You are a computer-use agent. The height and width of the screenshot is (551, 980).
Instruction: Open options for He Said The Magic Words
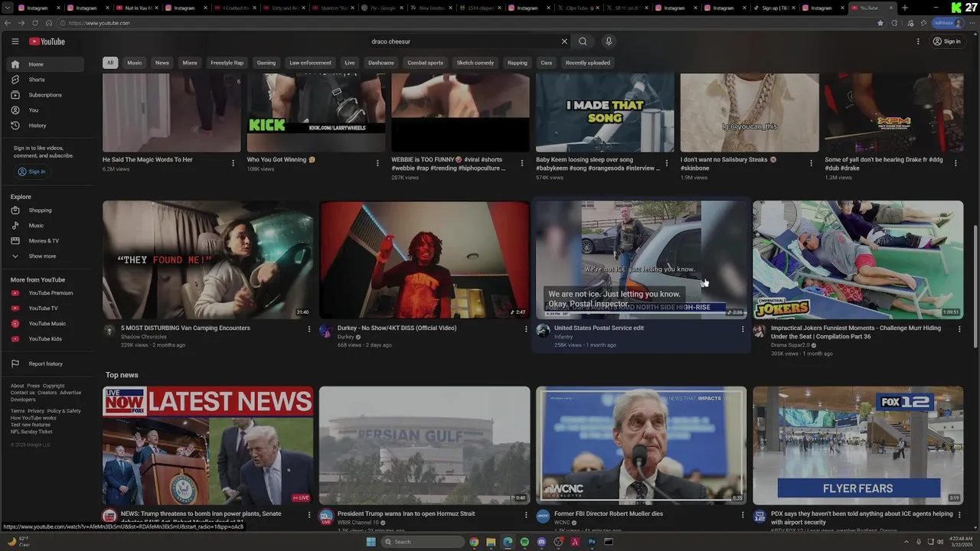coord(233,163)
